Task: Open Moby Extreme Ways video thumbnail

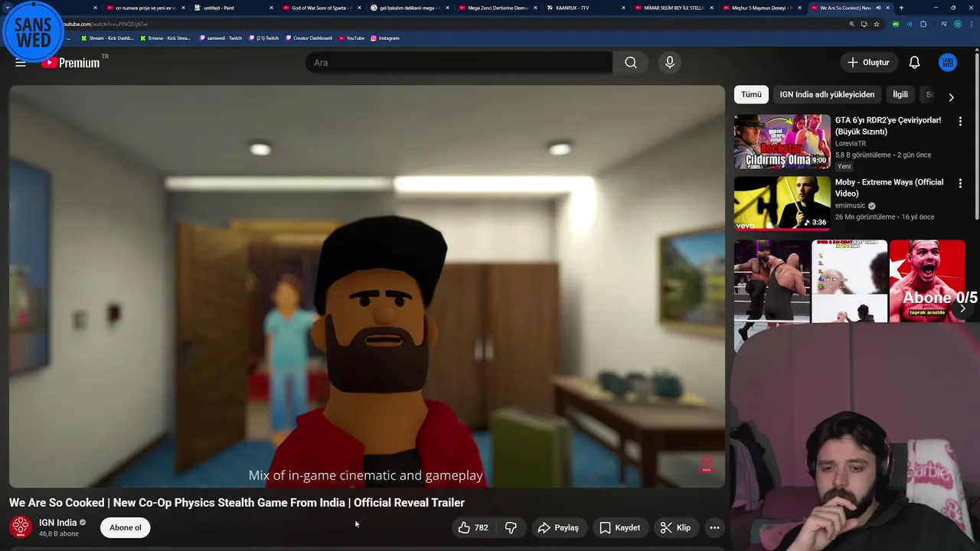Action: (782, 204)
